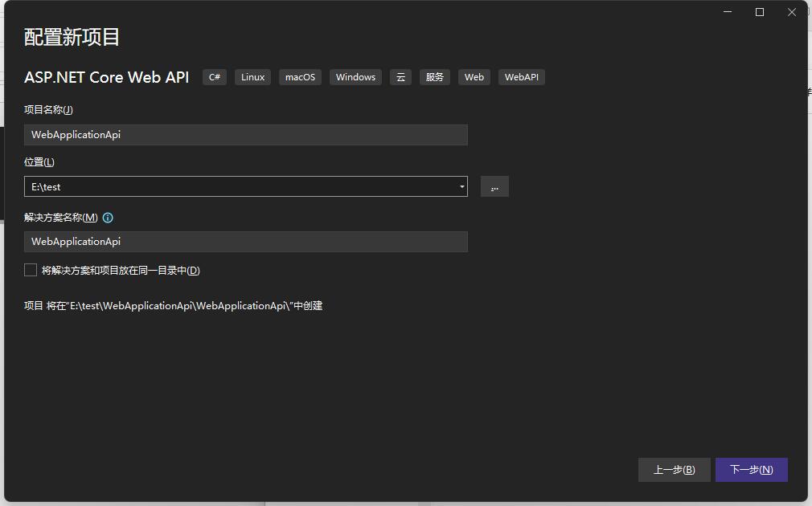Click the Web tag

click(x=474, y=77)
